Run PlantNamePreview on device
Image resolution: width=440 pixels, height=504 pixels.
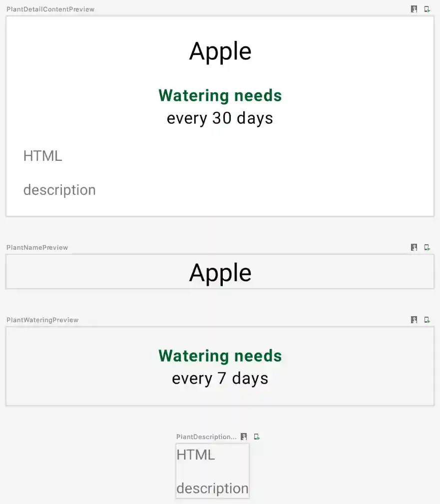click(427, 247)
